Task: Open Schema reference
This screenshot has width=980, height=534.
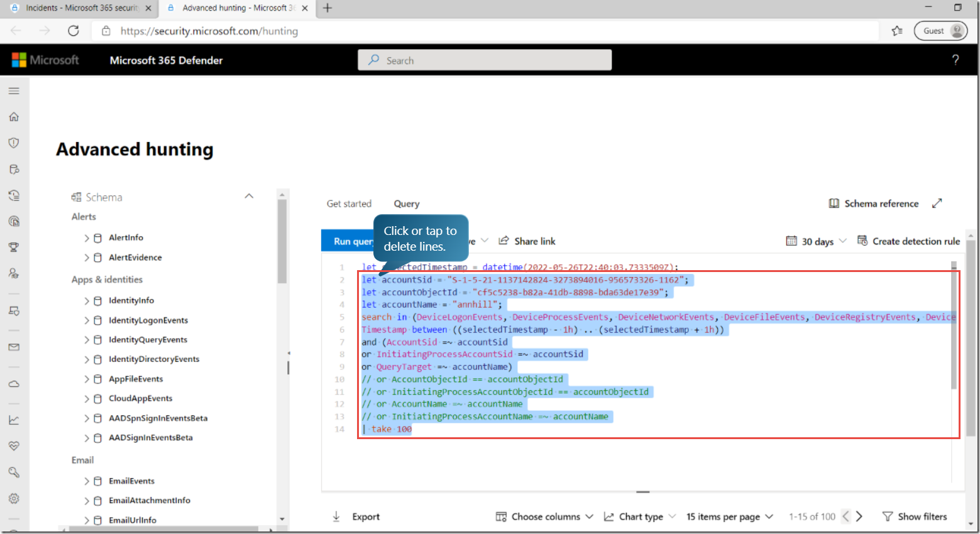Action: pyautogui.click(x=874, y=204)
